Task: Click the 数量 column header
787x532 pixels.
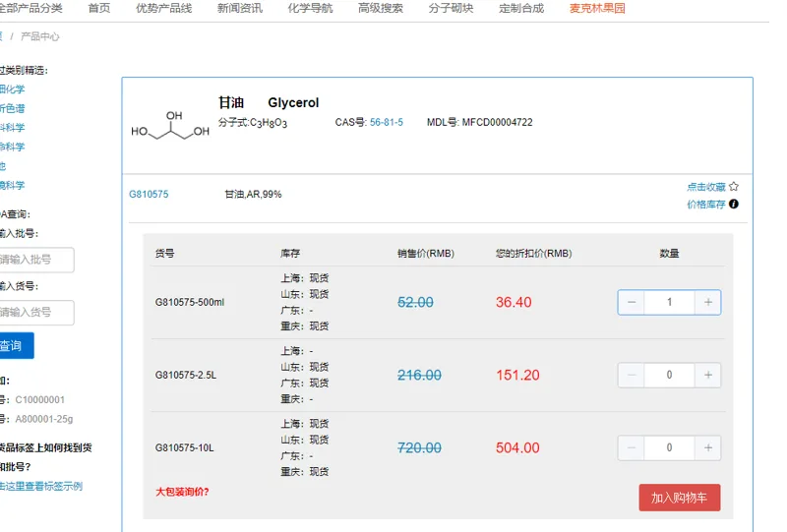Action: (669, 254)
